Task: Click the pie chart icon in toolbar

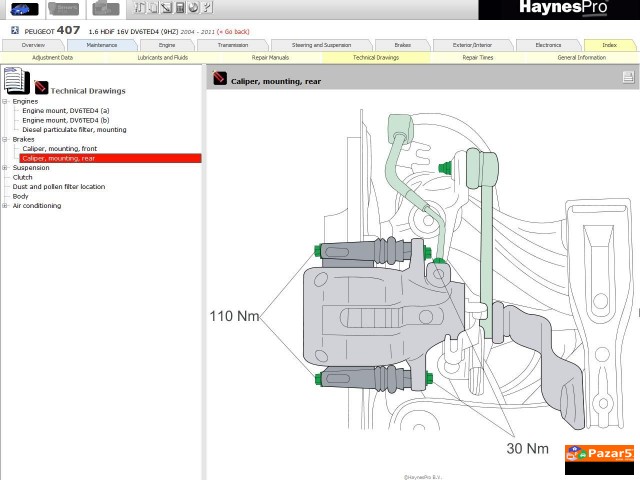Action: pos(193,8)
